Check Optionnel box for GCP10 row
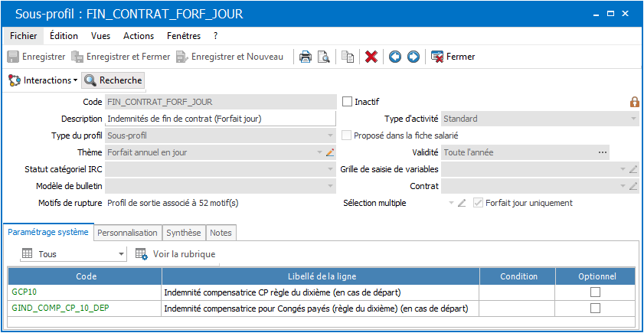Viewport: 644px width, 333px height. [595, 292]
